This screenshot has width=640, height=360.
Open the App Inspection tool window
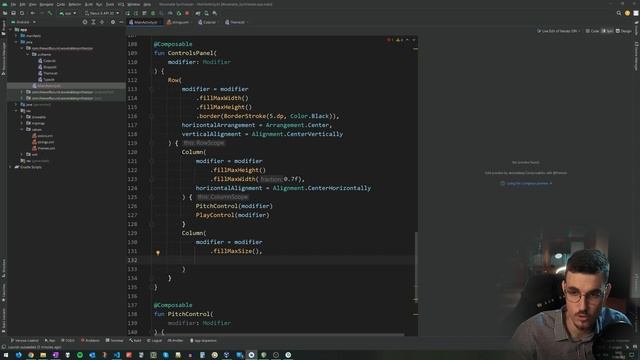203,340
